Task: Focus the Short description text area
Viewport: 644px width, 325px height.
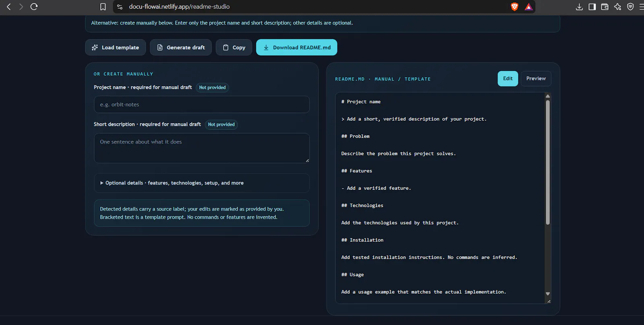Action: [202, 148]
